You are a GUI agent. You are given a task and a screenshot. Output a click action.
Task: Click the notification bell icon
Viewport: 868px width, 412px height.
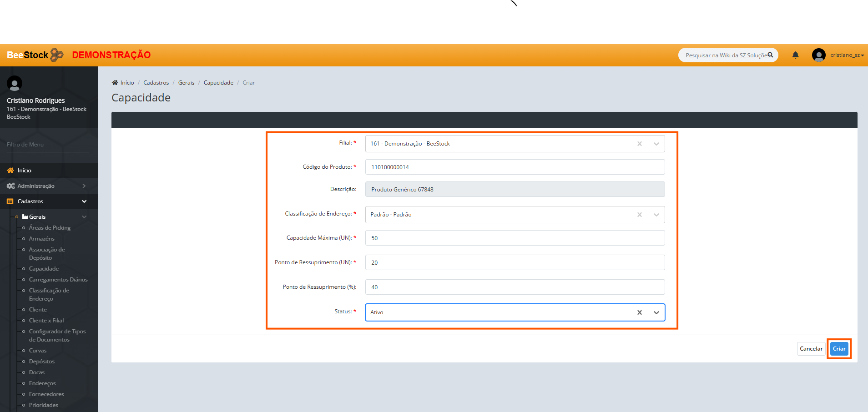[x=795, y=55]
